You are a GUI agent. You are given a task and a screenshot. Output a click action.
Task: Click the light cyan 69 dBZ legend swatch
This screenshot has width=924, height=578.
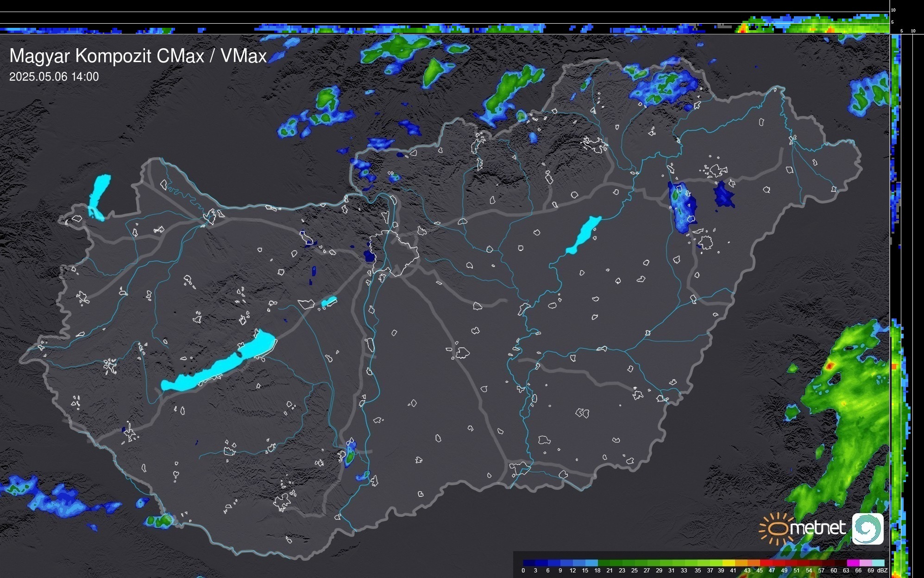878,563
